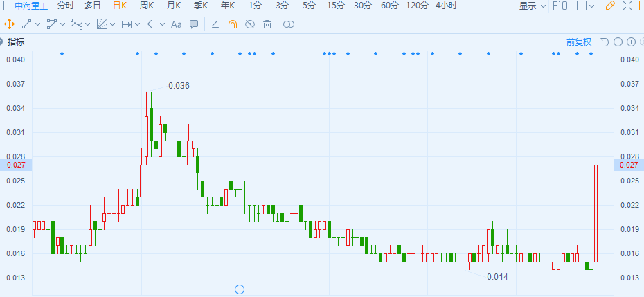
Task: Open dropdown next to wave line tool
Action: [x=88, y=25]
